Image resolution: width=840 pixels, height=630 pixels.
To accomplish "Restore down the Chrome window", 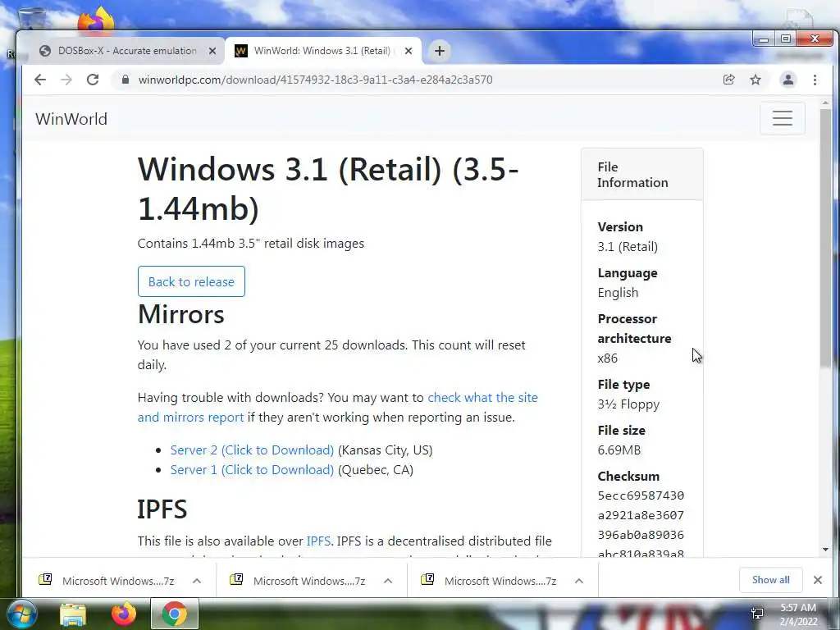I will pyautogui.click(x=785, y=39).
